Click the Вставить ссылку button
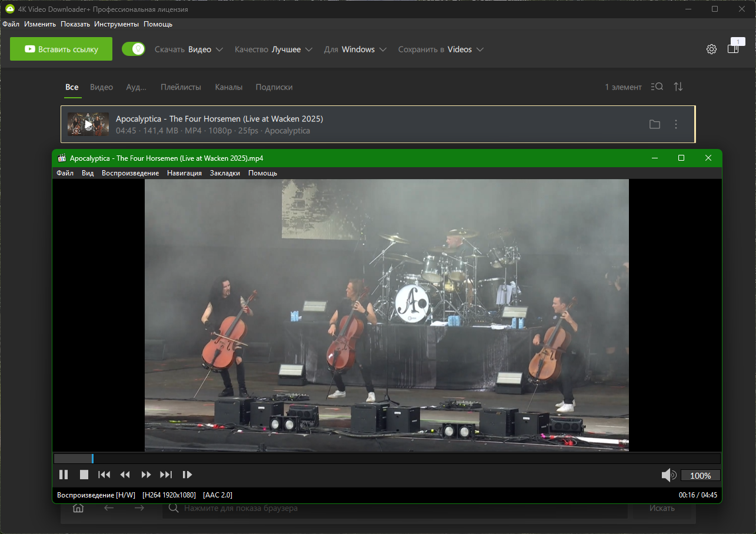The height and width of the screenshot is (534, 756). click(61, 49)
